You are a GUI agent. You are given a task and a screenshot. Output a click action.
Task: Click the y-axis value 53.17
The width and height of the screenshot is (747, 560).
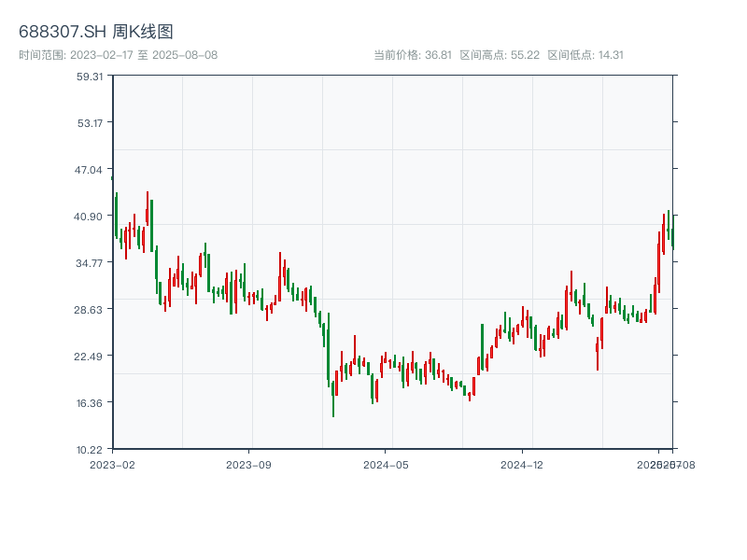(x=90, y=123)
